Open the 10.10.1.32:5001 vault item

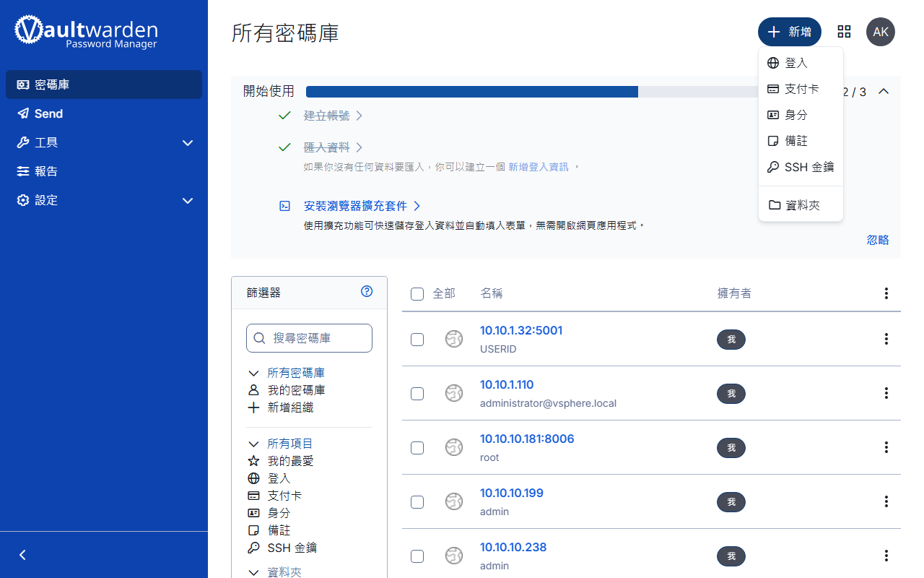click(521, 330)
